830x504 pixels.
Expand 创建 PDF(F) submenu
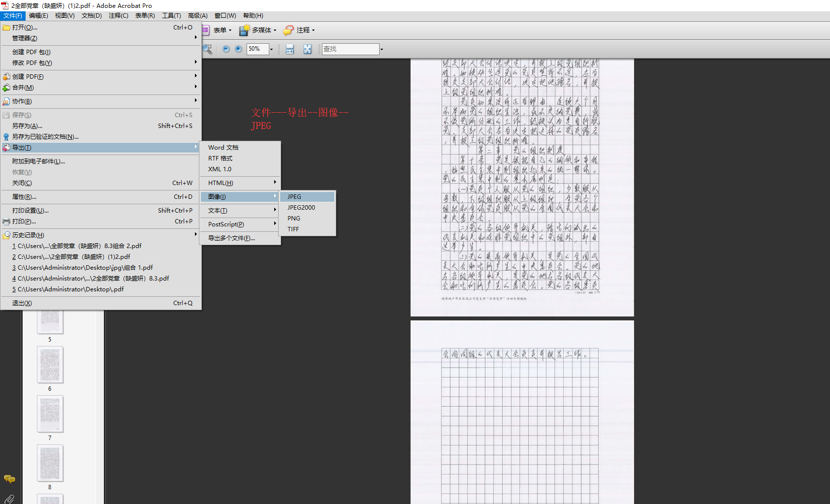tap(100, 76)
